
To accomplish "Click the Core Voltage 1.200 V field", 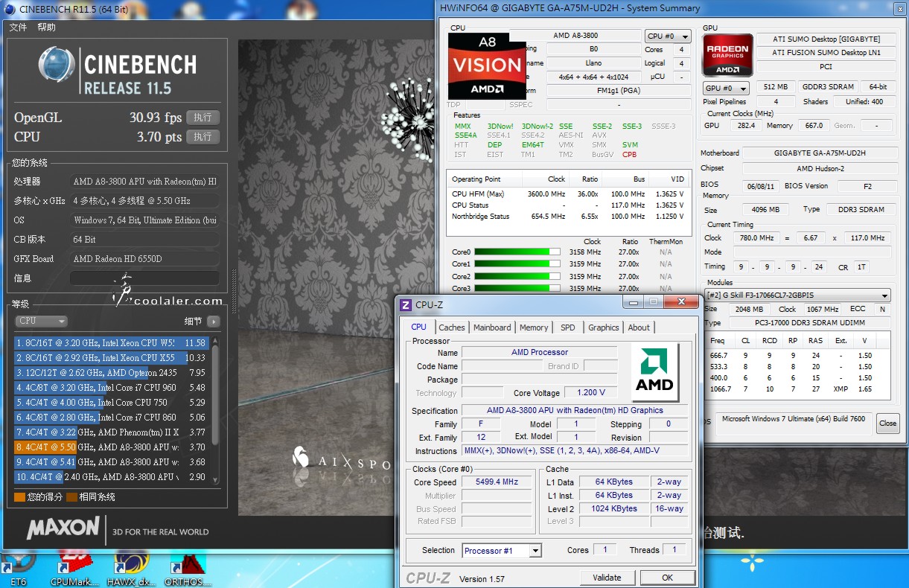I will click(591, 392).
